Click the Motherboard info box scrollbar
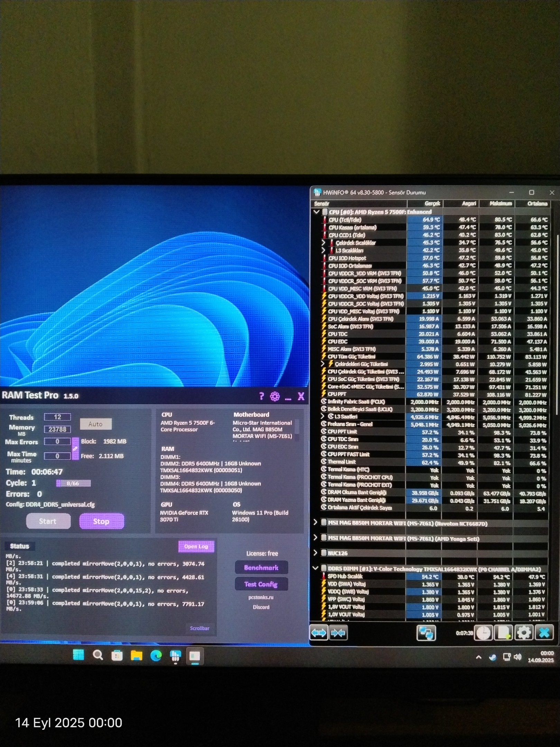Image resolution: width=560 pixels, height=747 pixels. tap(297, 427)
